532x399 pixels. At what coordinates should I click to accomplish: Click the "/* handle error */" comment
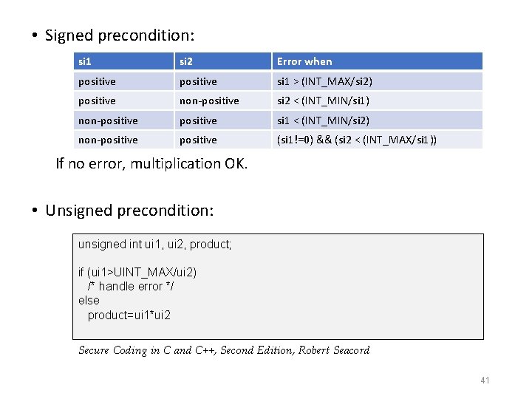(x=130, y=286)
